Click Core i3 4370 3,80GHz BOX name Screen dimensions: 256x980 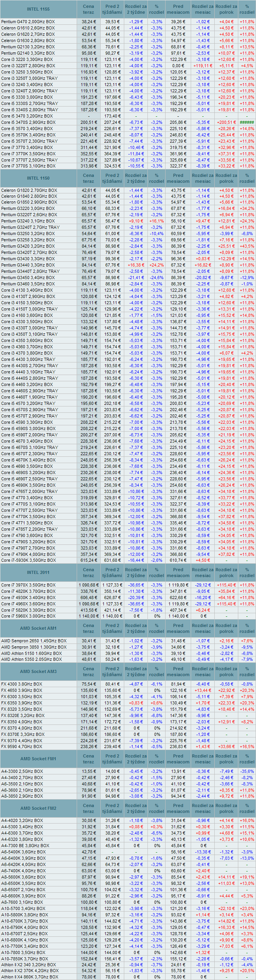(x=27, y=353)
